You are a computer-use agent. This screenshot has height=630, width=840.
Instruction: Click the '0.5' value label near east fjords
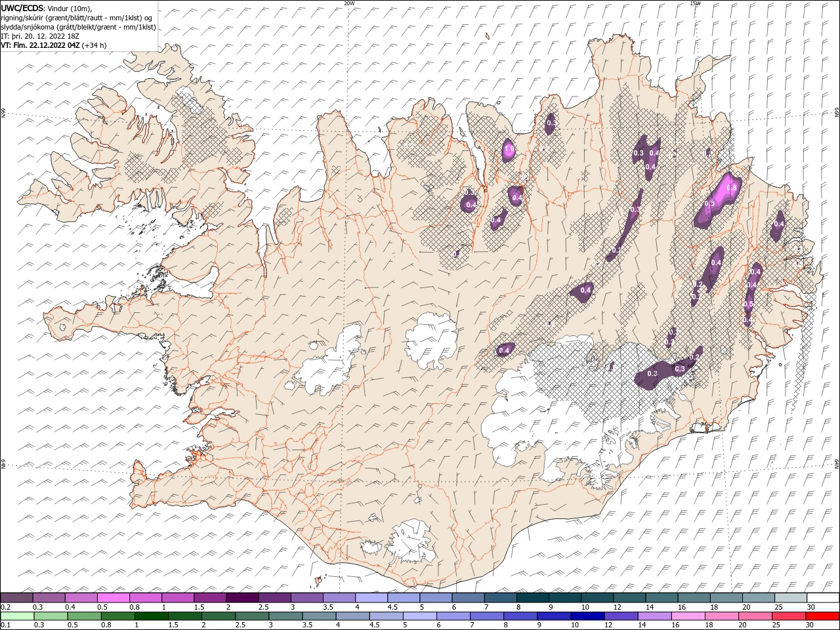point(748,304)
